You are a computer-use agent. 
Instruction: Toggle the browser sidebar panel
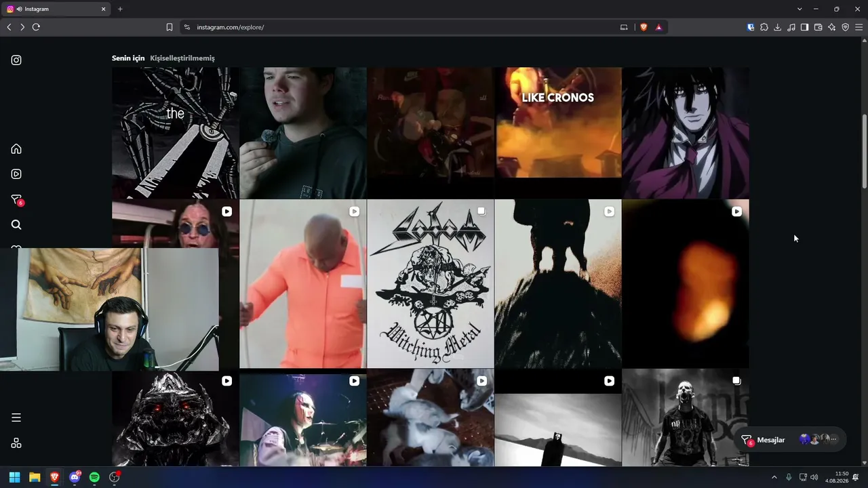(x=804, y=27)
